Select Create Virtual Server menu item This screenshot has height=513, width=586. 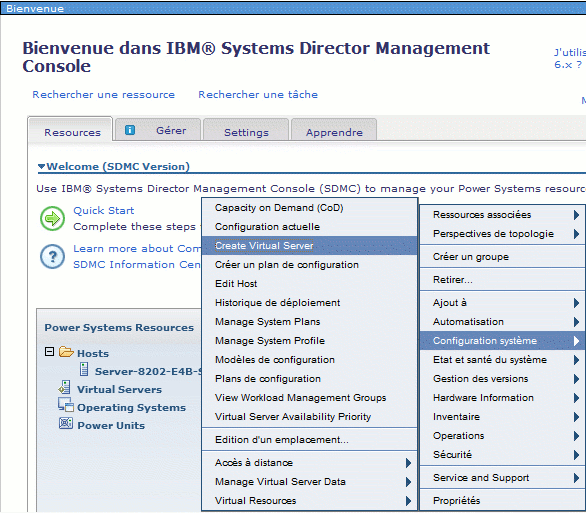(309, 245)
